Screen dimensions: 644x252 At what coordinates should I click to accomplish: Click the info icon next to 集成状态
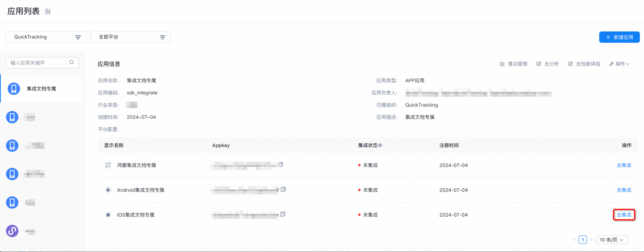380,145
